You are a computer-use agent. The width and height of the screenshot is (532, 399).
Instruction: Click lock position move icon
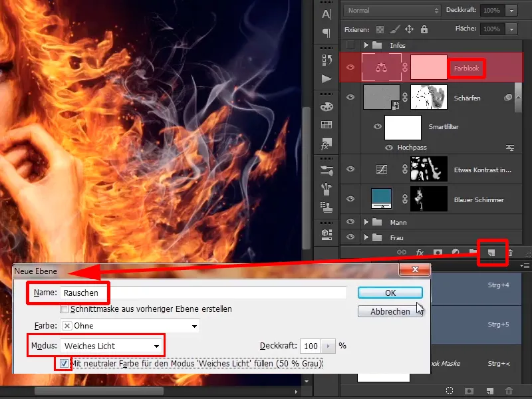409,29
